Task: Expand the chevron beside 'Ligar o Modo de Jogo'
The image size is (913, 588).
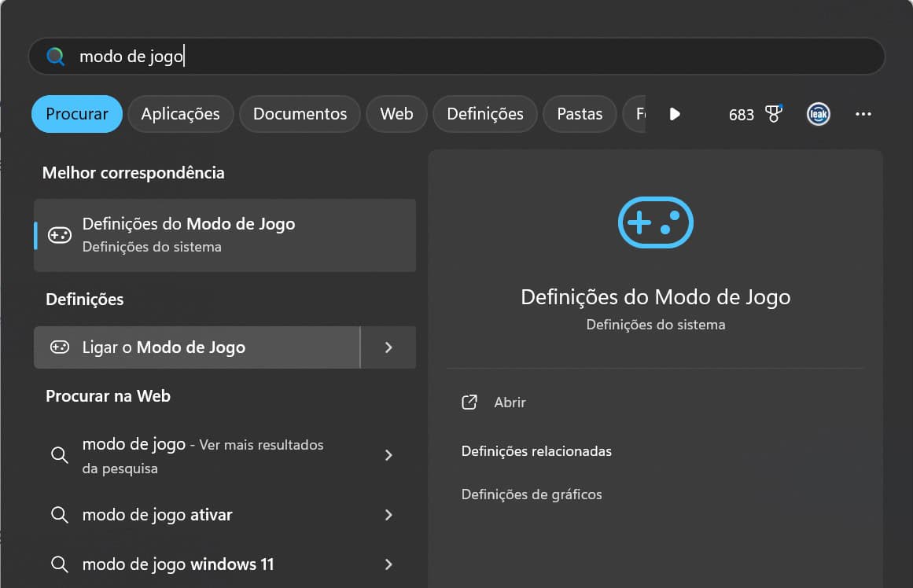Action: (388, 347)
